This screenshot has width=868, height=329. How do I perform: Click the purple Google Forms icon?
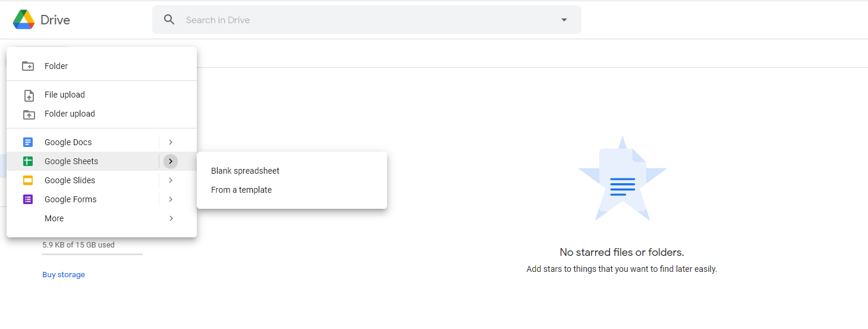[28, 199]
